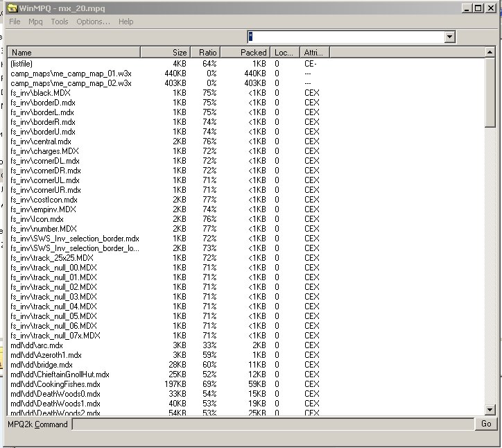Image resolution: width=502 pixels, height=448 pixels.
Task: Click the CE- attribute of (listfile)
Action: [x=311, y=64]
